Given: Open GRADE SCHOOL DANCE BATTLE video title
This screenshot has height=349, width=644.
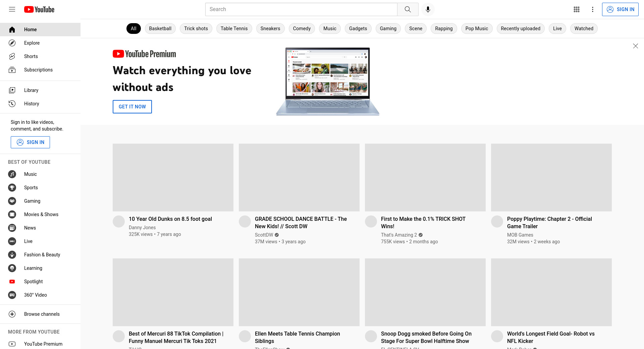Looking at the screenshot, I should [x=301, y=222].
